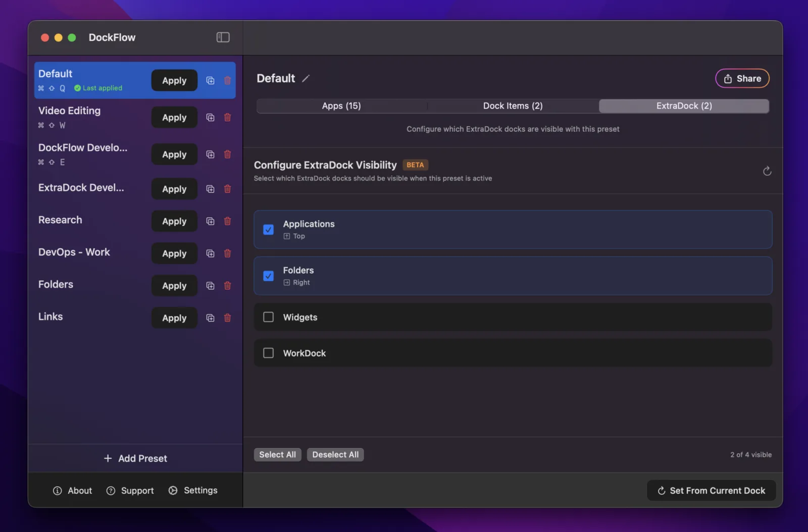Share the Default preset
808x532 pixels.
[742, 78]
